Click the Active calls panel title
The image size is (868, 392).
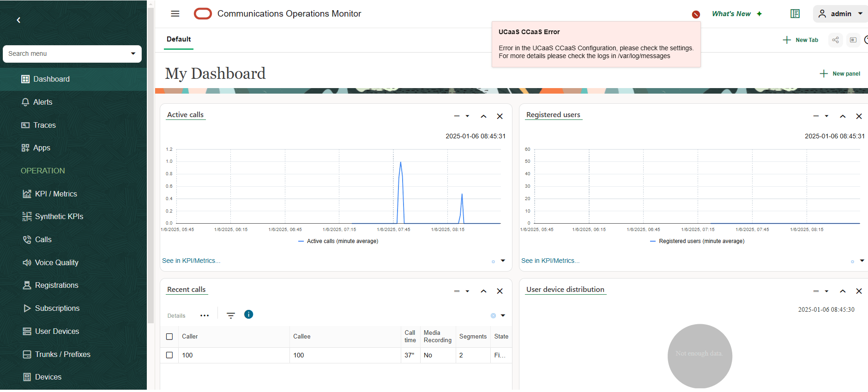click(x=185, y=115)
